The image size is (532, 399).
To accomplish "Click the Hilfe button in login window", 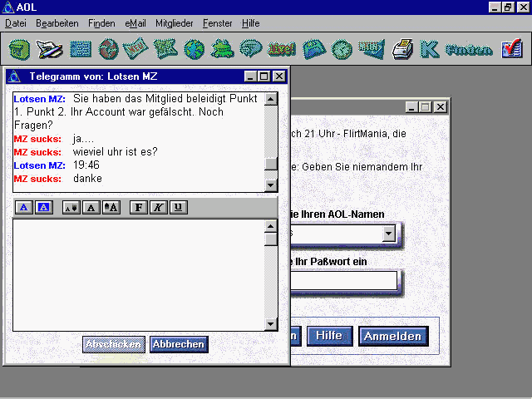I will tap(329, 336).
